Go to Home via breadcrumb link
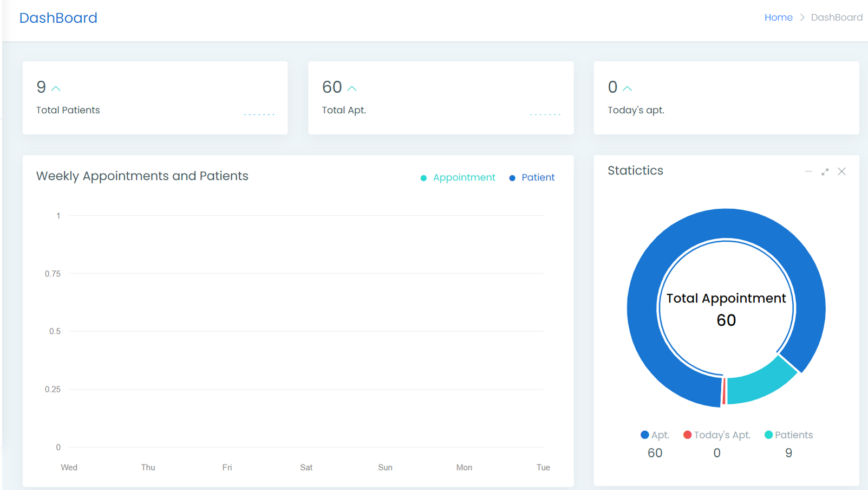This screenshot has width=868, height=490. [x=778, y=17]
